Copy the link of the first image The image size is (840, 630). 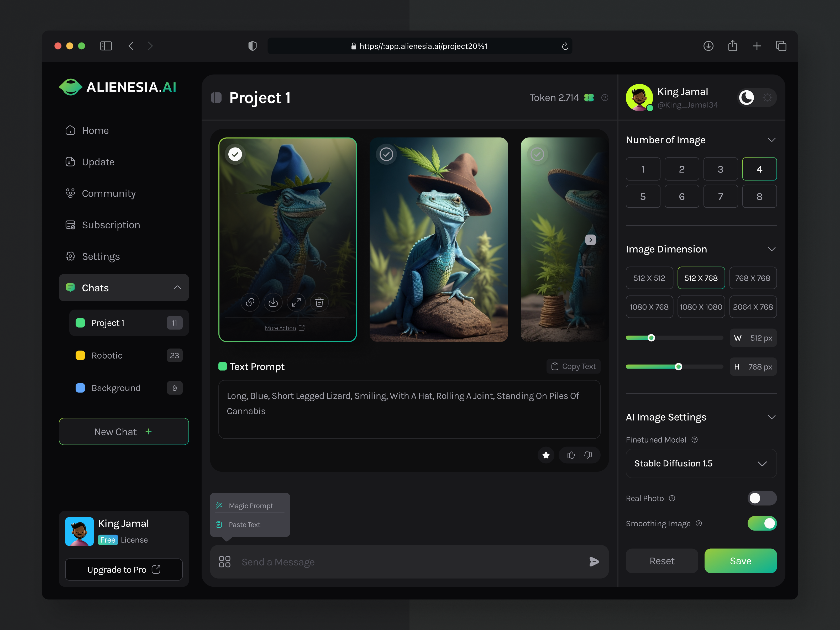point(250,302)
